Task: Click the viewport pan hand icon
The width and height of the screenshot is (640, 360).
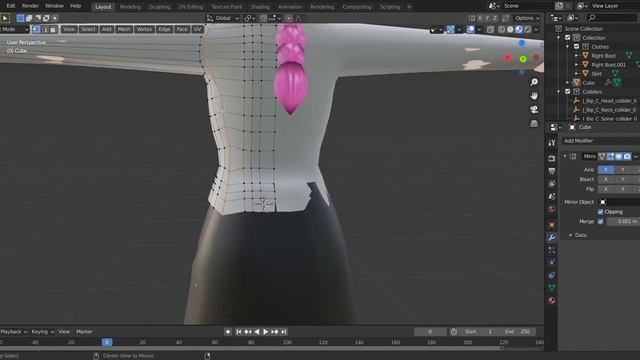Action: tap(534, 96)
